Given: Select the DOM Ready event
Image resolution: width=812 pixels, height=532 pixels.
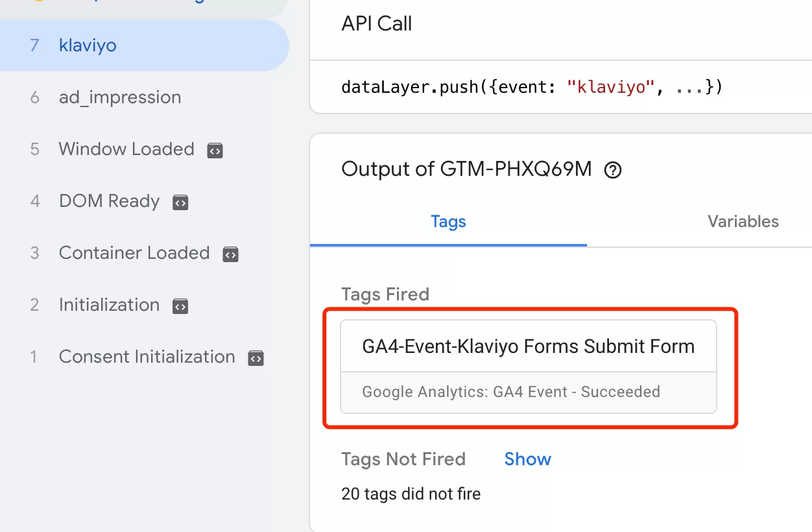Looking at the screenshot, I should tap(144, 201).
